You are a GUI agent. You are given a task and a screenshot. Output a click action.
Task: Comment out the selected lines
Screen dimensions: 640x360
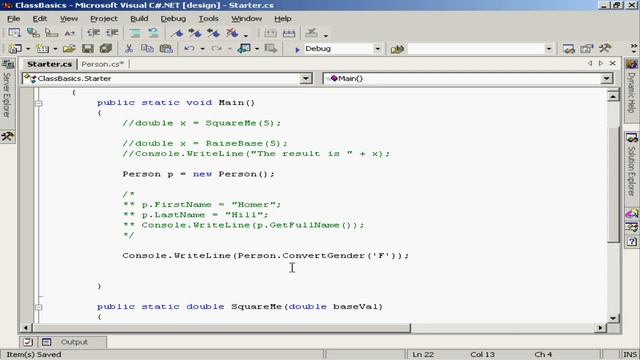pyautogui.click(x=135, y=33)
